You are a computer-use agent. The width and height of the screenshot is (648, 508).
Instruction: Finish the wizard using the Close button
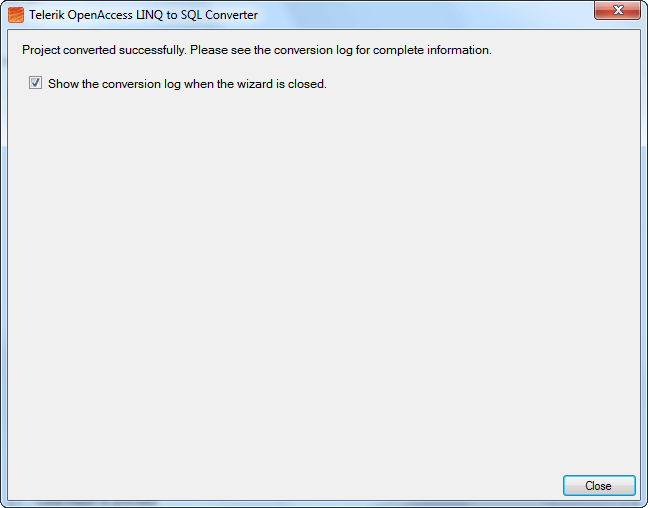pyautogui.click(x=599, y=485)
